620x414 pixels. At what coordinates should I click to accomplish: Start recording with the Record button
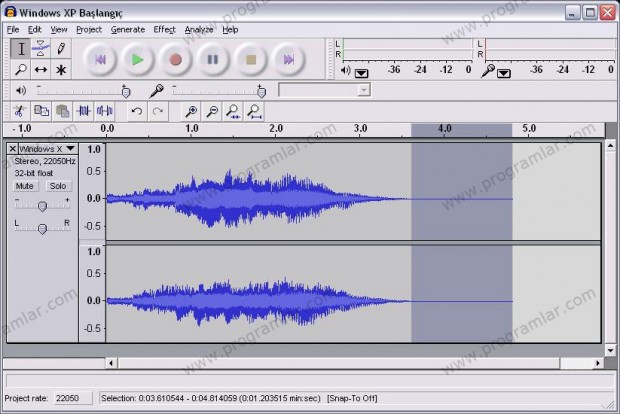(175, 59)
